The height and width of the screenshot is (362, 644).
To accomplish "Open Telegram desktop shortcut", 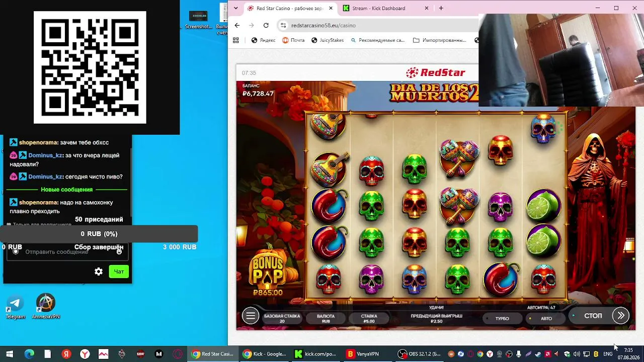I will coord(15,307).
